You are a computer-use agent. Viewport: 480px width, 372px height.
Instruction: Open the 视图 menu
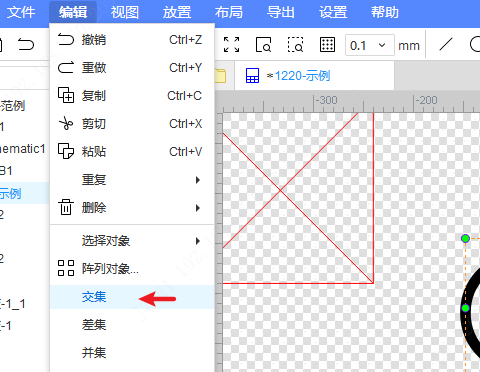click(125, 12)
